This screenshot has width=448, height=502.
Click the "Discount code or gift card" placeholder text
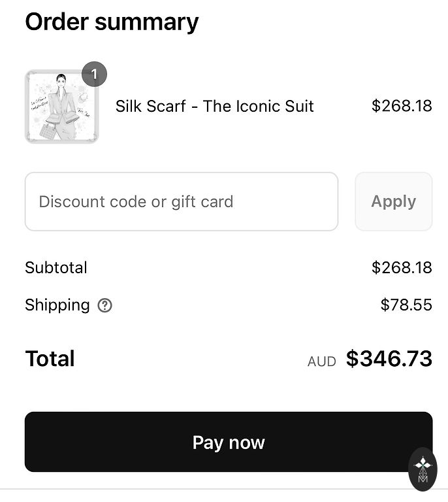coord(136,202)
